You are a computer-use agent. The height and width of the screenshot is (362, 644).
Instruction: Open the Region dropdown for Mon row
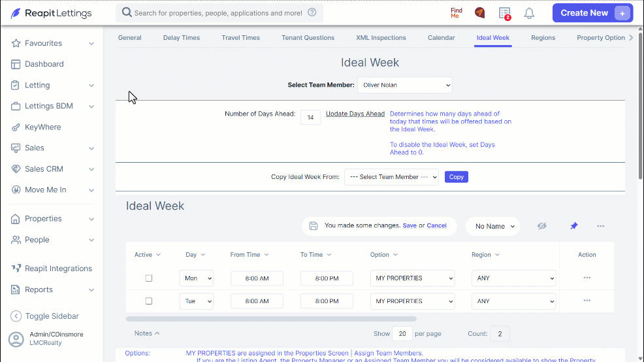pos(513,278)
